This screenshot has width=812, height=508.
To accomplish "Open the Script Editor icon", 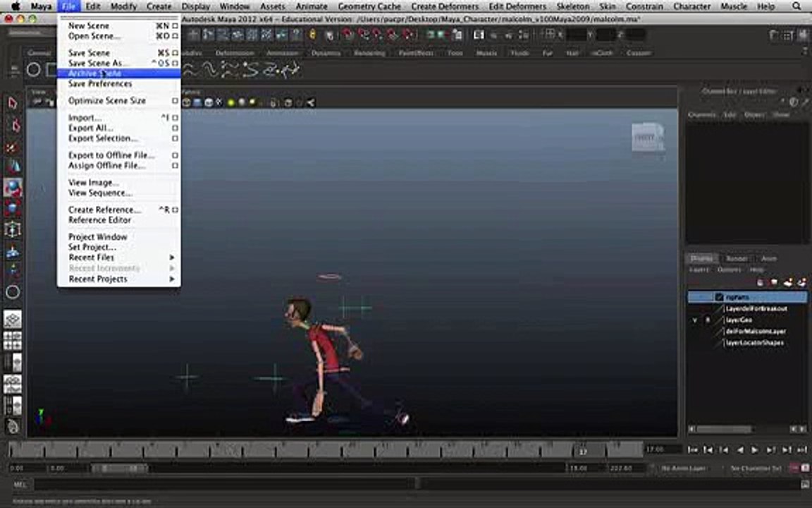I will point(804,484).
